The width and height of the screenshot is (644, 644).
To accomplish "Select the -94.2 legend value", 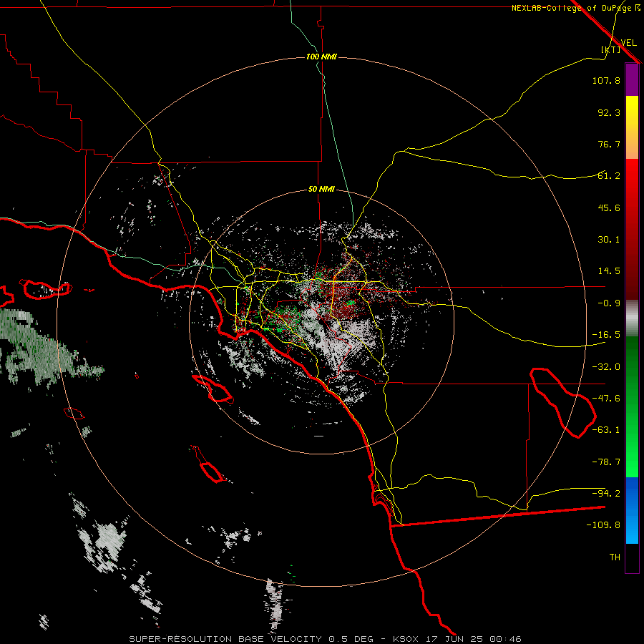I will [606, 493].
